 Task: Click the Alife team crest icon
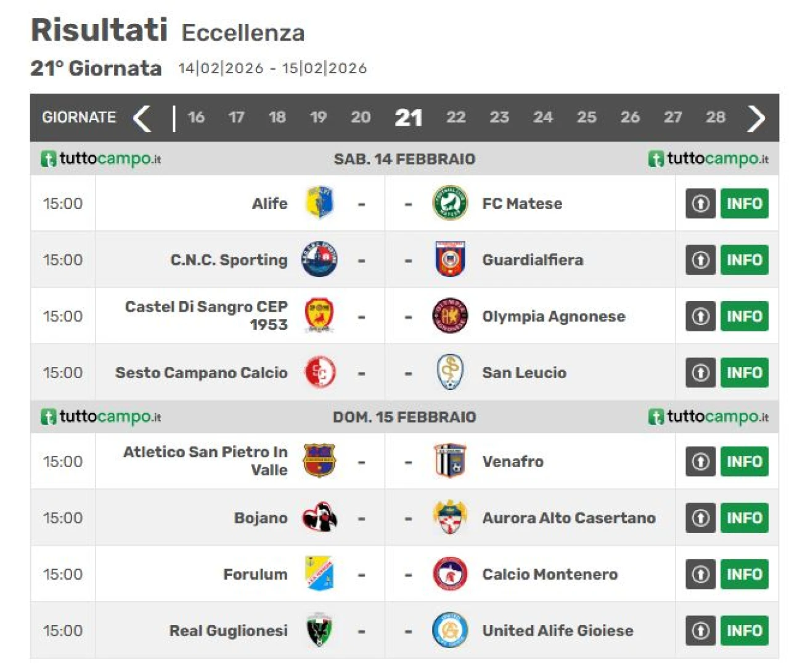319,203
